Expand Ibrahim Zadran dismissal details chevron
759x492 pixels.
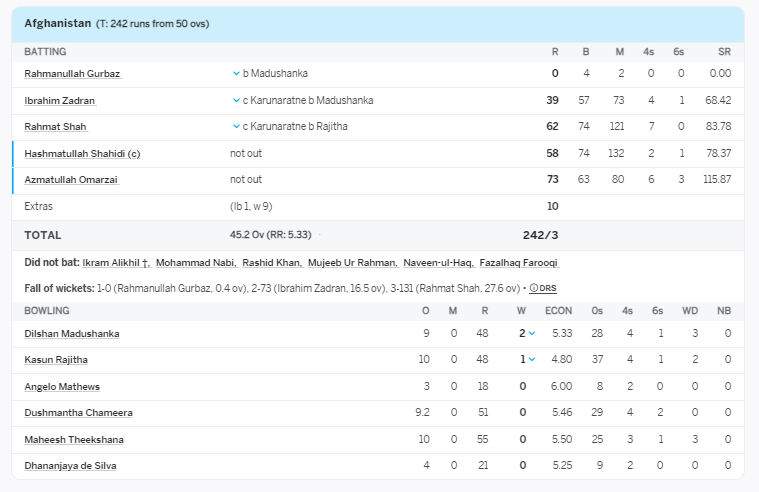[x=236, y=100]
